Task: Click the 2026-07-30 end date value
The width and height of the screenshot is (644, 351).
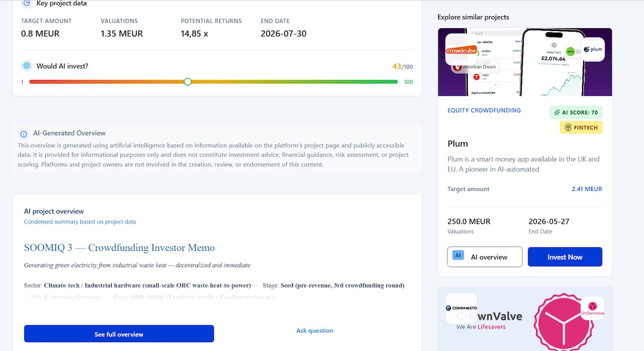Action: pyautogui.click(x=283, y=34)
